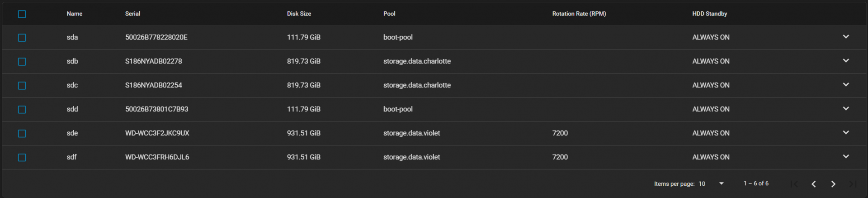Jump to first page of disk list
The width and height of the screenshot is (868, 198).
794,184
